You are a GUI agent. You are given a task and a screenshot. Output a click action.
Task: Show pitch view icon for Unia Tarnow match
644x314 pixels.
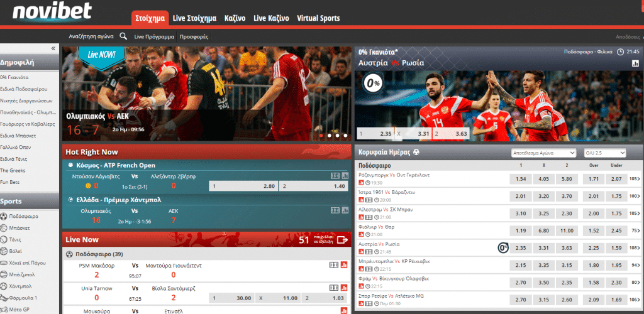click(334, 286)
